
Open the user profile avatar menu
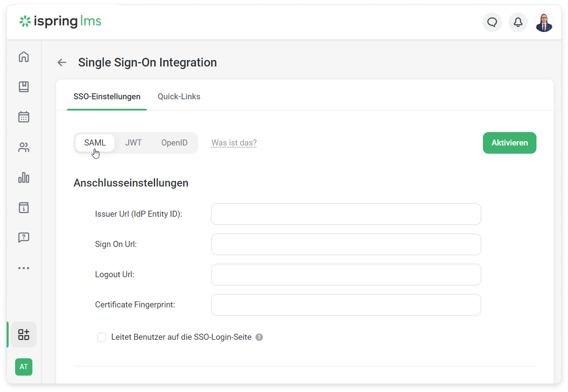point(544,22)
